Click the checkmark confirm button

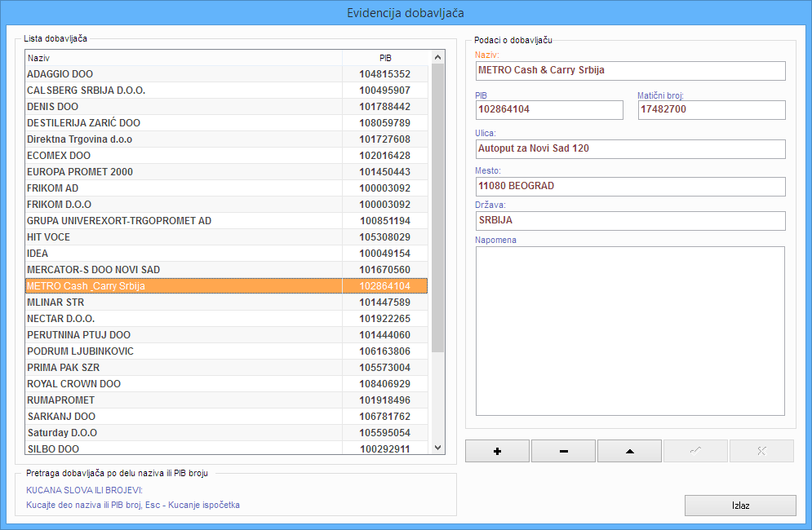(696, 451)
